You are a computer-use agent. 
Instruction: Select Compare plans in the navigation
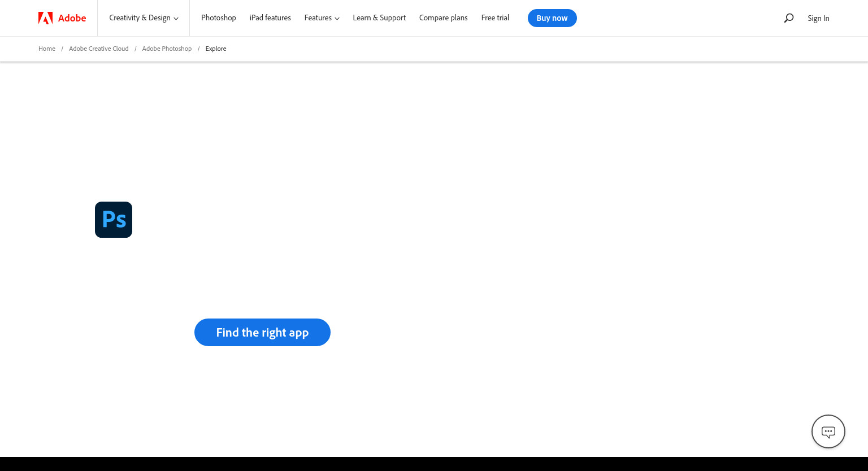(444, 18)
